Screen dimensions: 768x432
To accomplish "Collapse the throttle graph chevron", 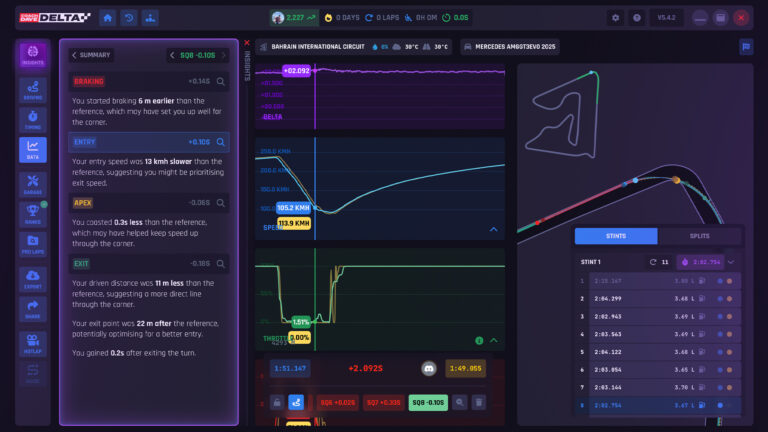I will pos(493,340).
